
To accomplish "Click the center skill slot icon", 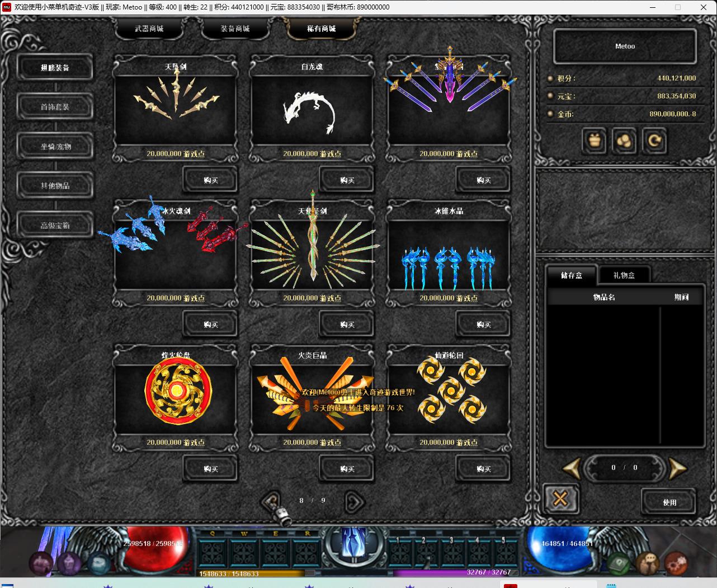I will coord(354,543).
